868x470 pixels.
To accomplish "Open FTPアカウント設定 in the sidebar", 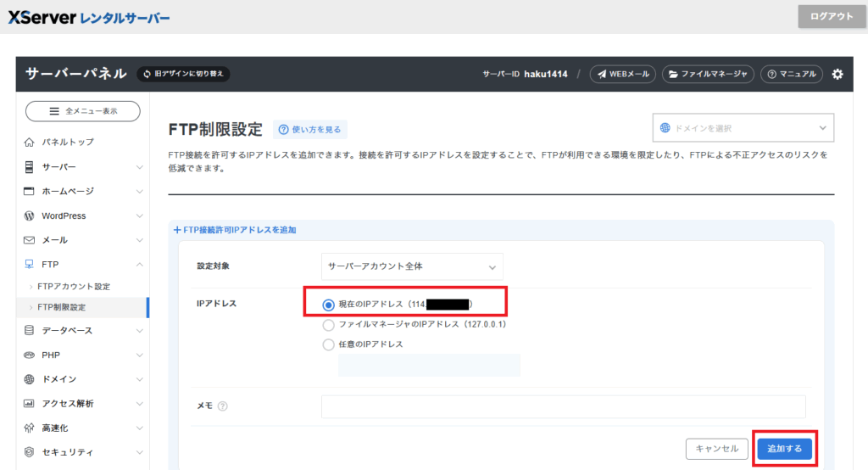I will click(x=74, y=287).
